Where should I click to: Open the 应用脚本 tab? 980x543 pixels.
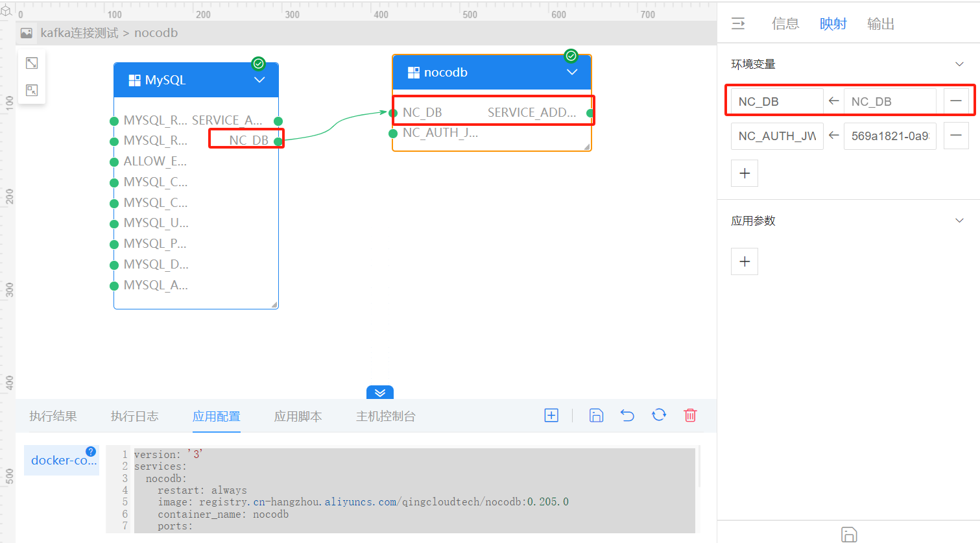(x=298, y=416)
